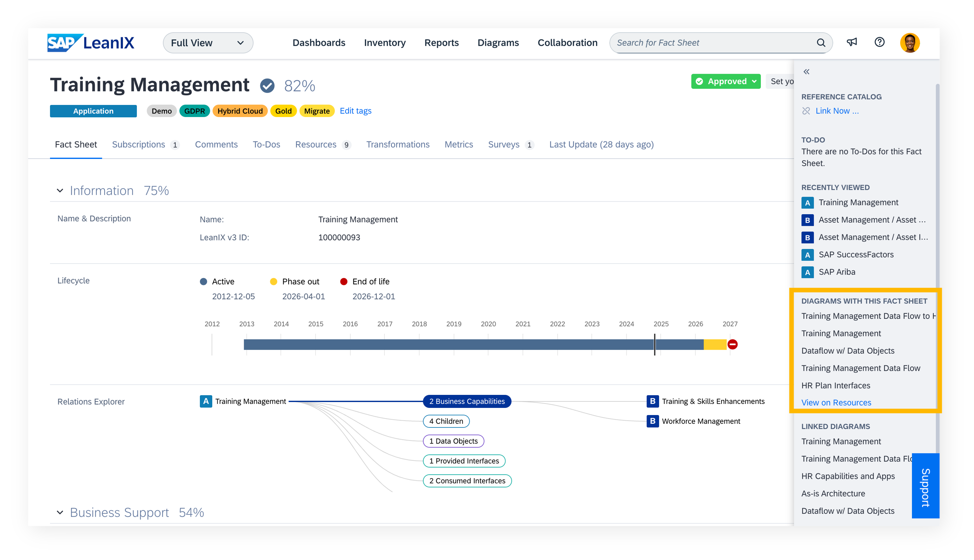The height and width of the screenshot is (560, 974).
Task: Click the View on Resources link
Action: (836, 402)
